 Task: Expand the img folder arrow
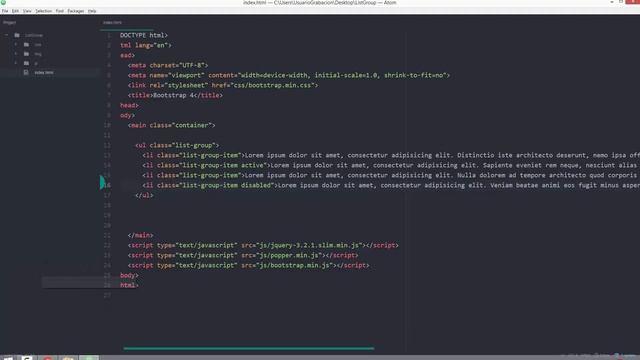pyautogui.click(x=16, y=54)
